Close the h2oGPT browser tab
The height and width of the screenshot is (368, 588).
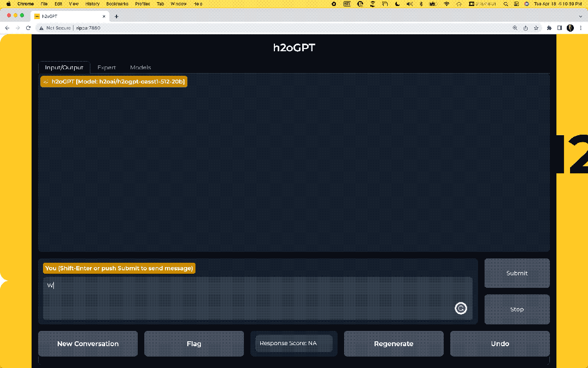pyautogui.click(x=104, y=16)
